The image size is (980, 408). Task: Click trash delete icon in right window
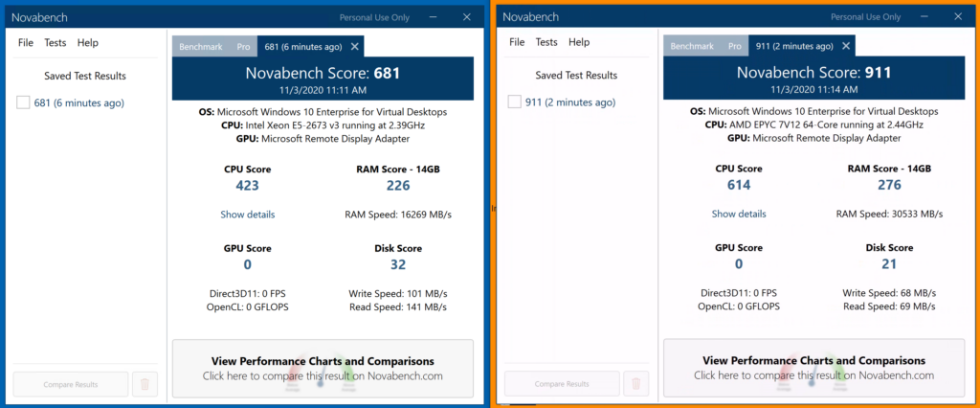[636, 384]
